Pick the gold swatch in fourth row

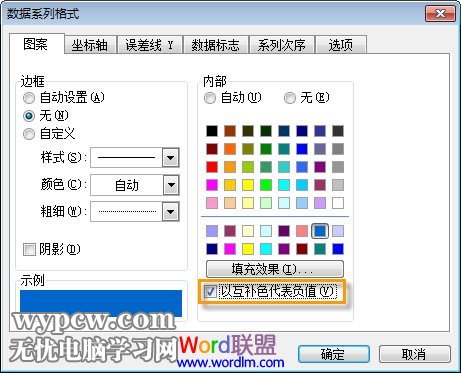tap(230, 185)
